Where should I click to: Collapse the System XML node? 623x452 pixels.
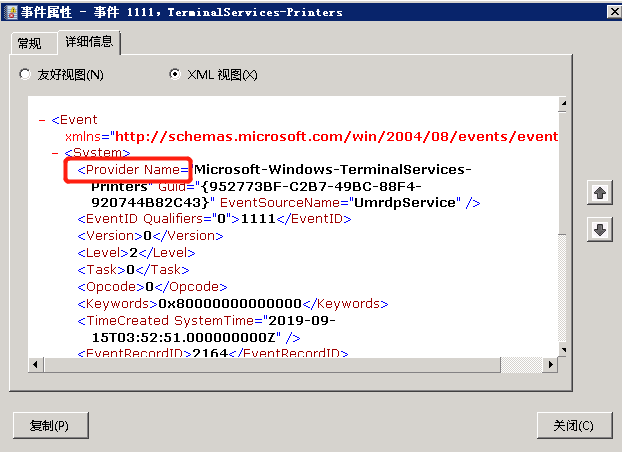(x=55, y=153)
